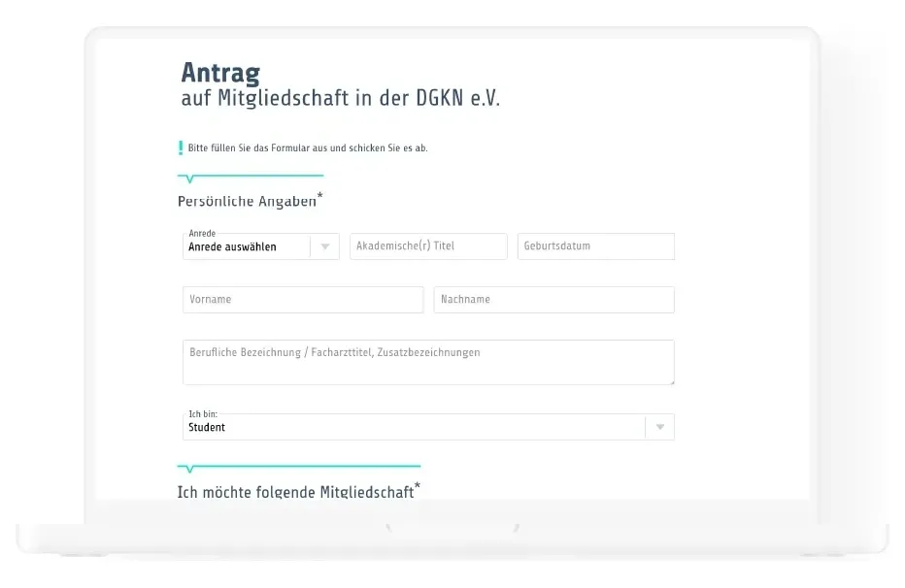Click the Akademische(r) Titel field

click(x=428, y=246)
